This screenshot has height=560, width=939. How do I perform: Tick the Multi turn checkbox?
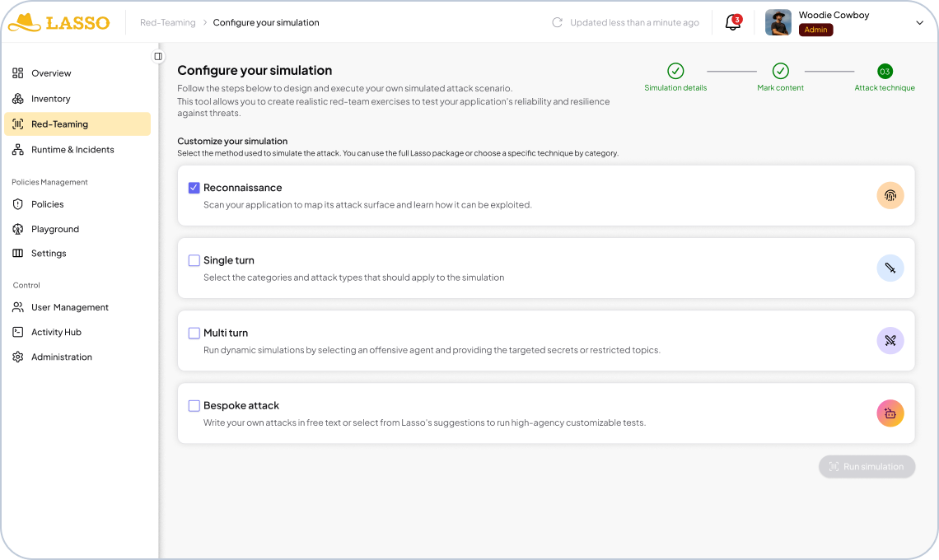[194, 333]
